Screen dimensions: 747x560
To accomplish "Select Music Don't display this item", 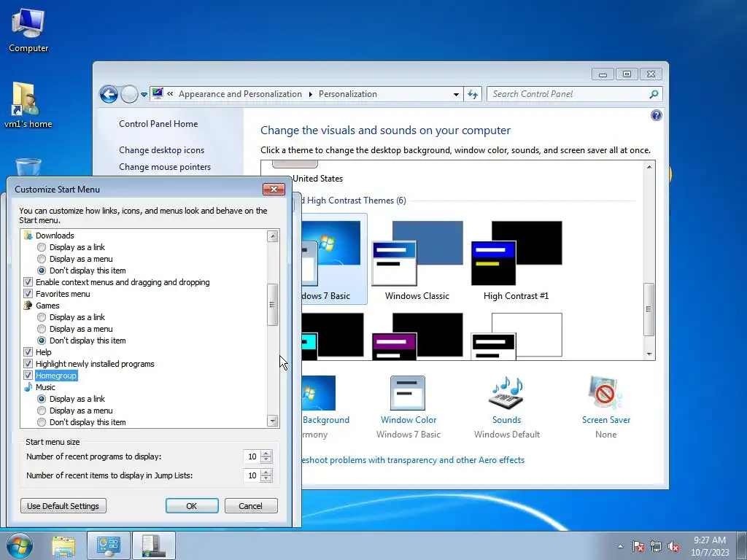I will click(x=42, y=422).
